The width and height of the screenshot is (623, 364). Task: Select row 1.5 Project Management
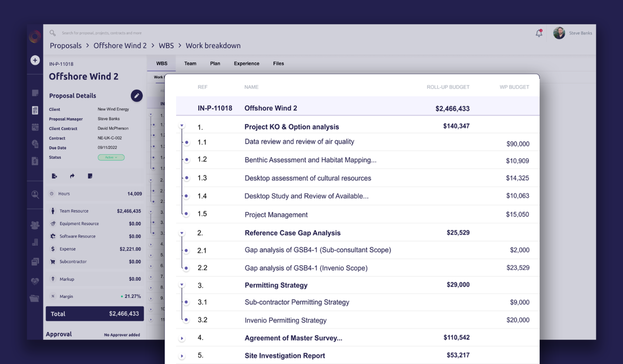click(358, 214)
